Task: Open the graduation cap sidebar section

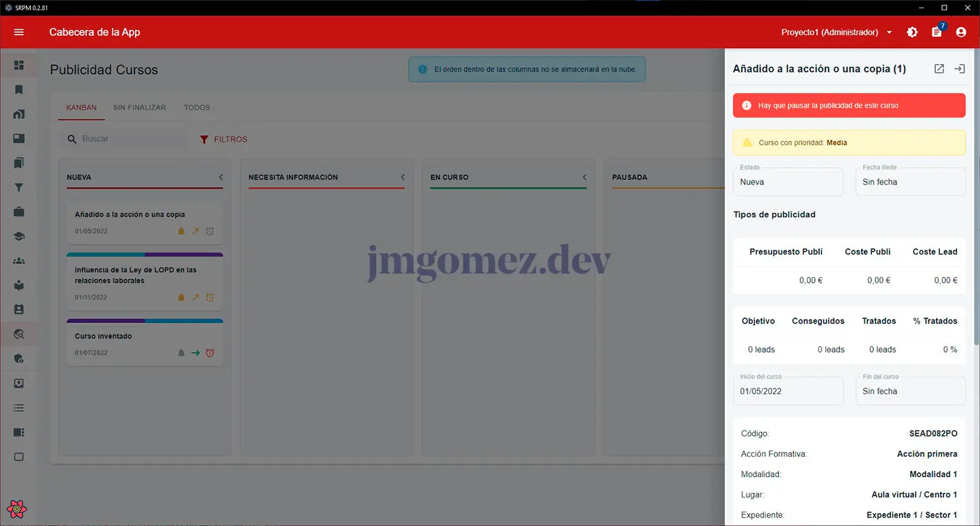Action: point(19,236)
